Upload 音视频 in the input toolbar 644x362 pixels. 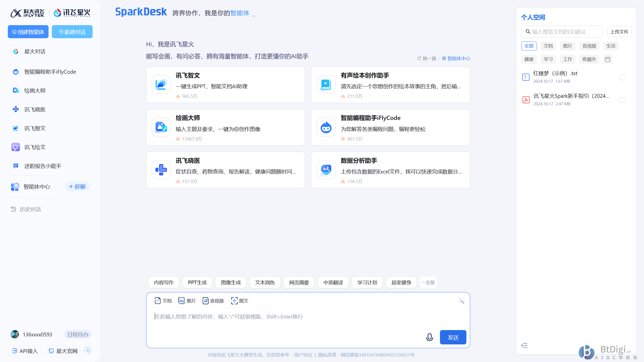click(213, 301)
